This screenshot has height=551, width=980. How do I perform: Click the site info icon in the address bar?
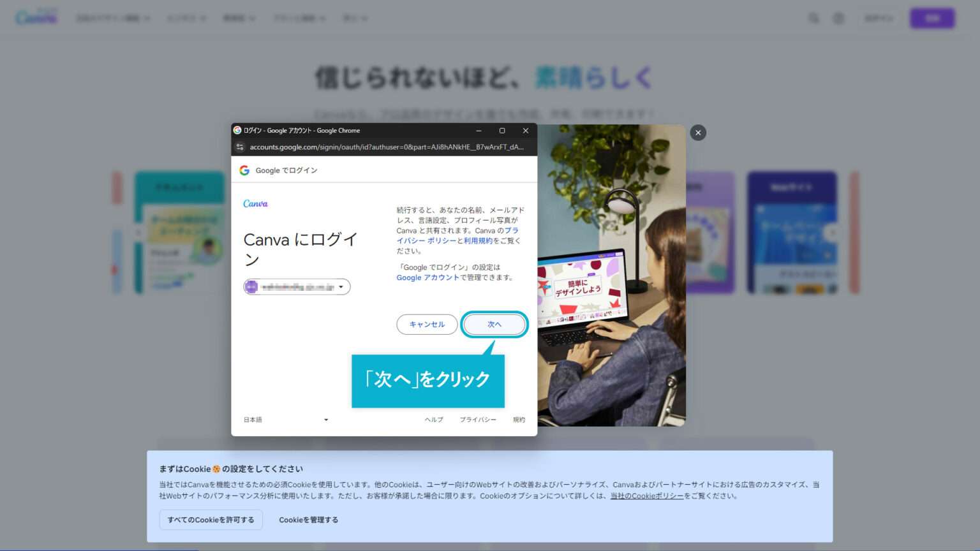click(240, 147)
